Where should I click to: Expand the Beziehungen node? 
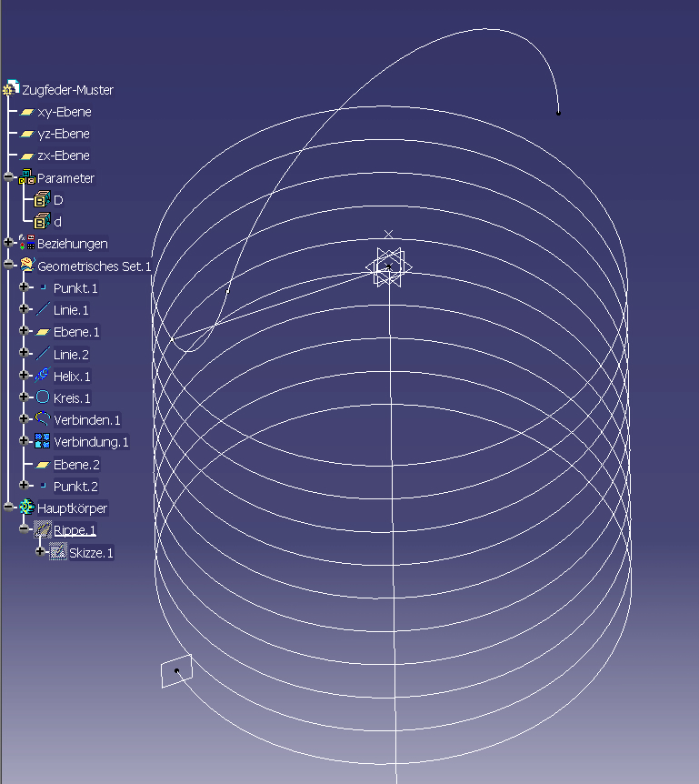(8, 243)
